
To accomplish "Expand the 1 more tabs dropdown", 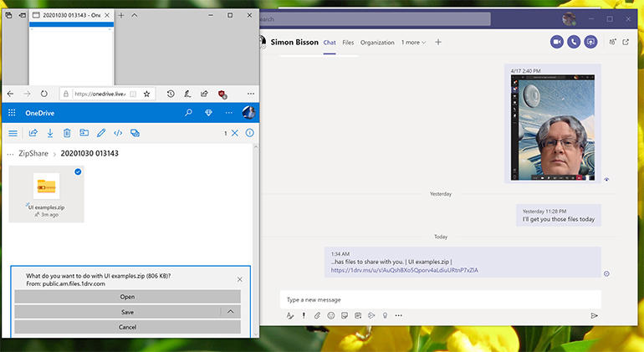I will coord(414,43).
